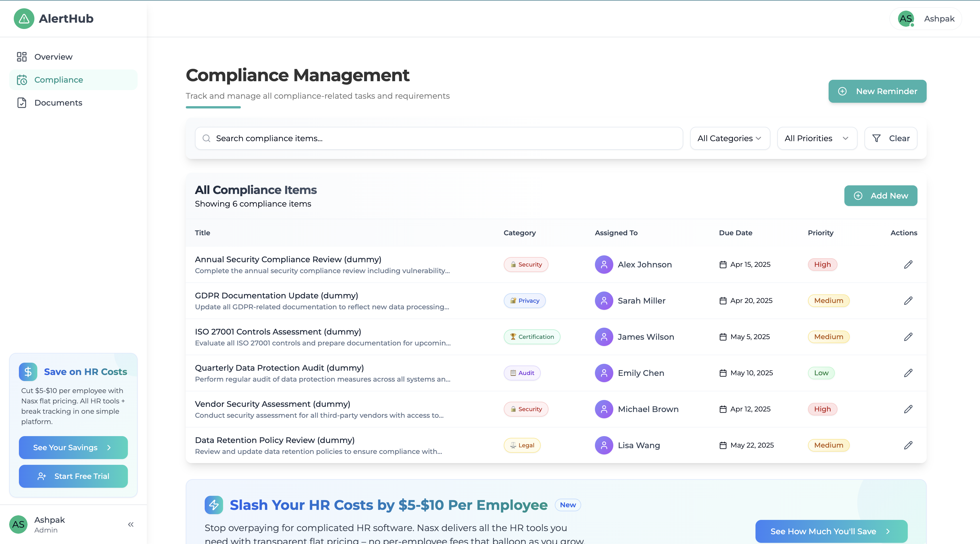Image resolution: width=980 pixels, height=544 pixels.
Task: Click the "Apr 20, 2025" due date
Action: coord(751,301)
